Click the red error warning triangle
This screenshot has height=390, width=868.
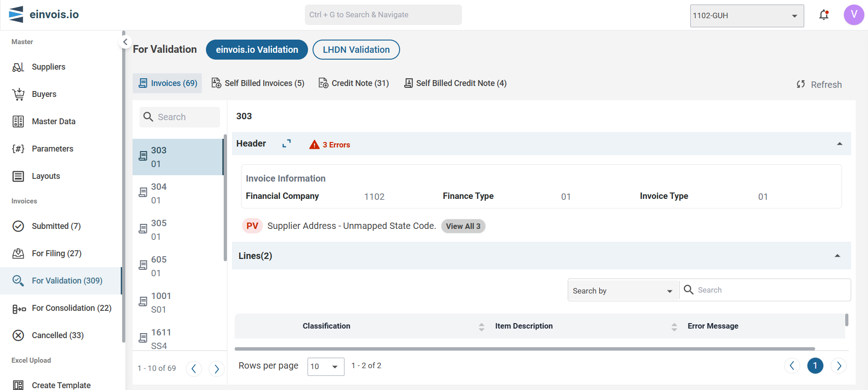pos(314,145)
